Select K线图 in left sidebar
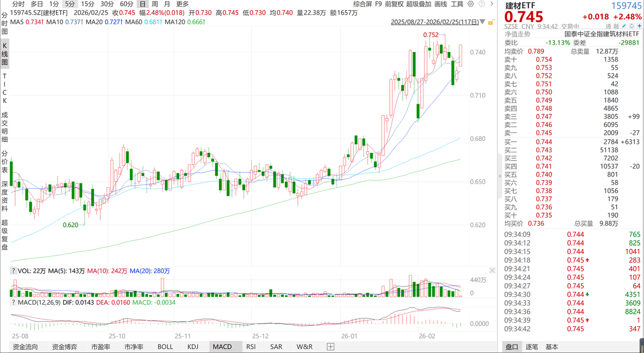The height and width of the screenshot is (353, 644). (5, 54)
